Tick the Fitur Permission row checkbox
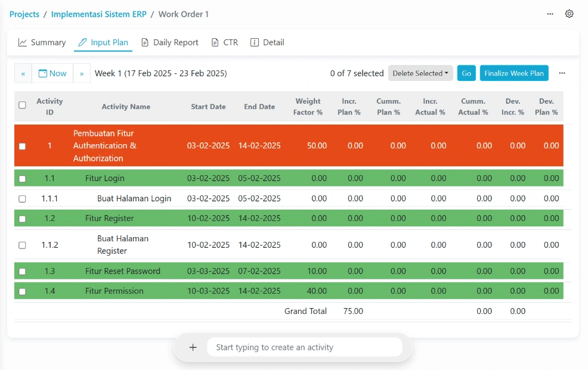588x370 pixels. point(22,291)
